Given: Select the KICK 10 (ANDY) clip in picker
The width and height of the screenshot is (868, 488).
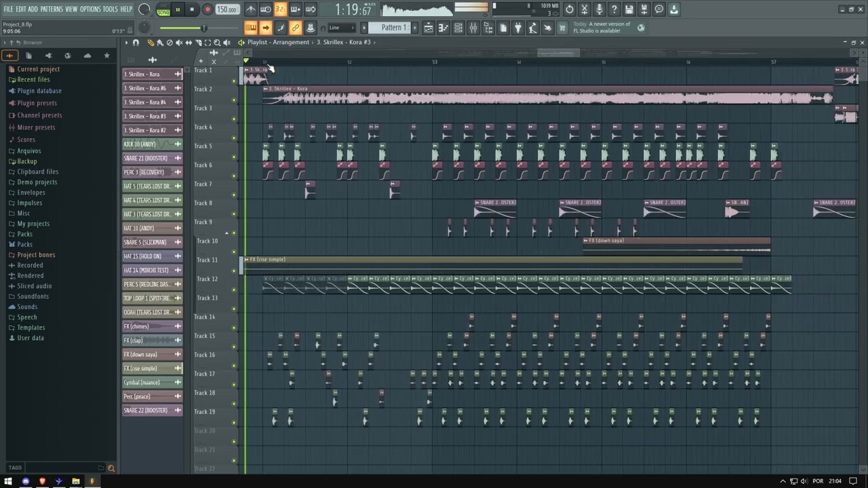Looking at the screenshot, I should 152,144.
